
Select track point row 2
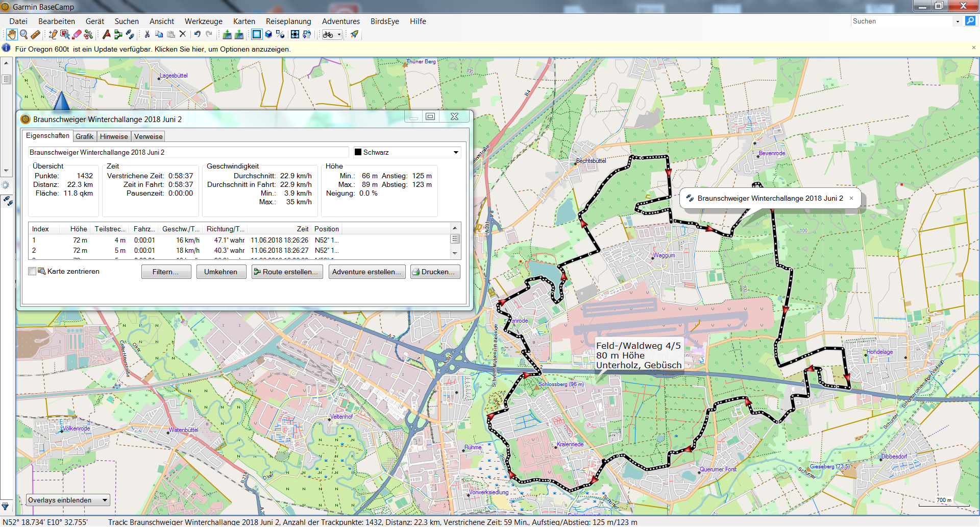coord(240,250)
